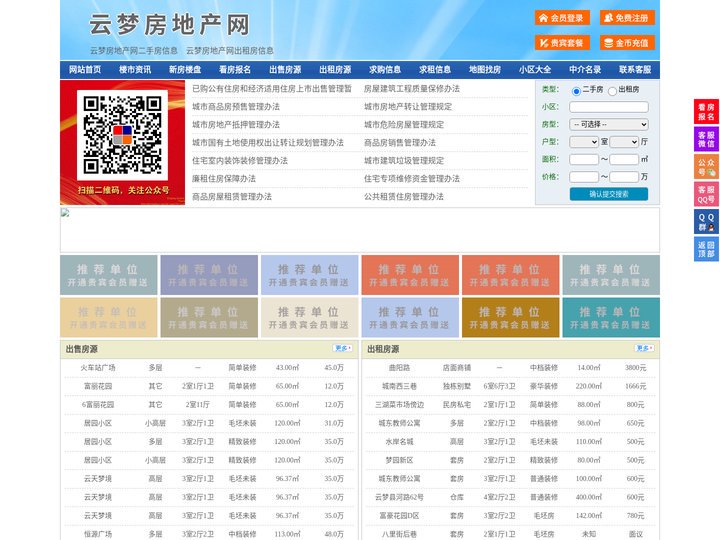The width and height of the screenshot is (720, 540).
Task: Open link 公共租赁住房管理办法
Action: pos(404,197)
